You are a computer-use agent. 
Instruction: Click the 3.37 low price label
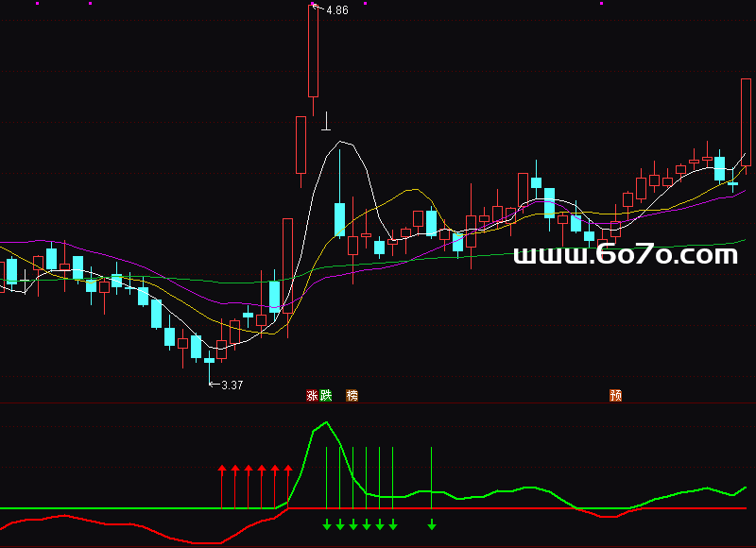[232, 385]
